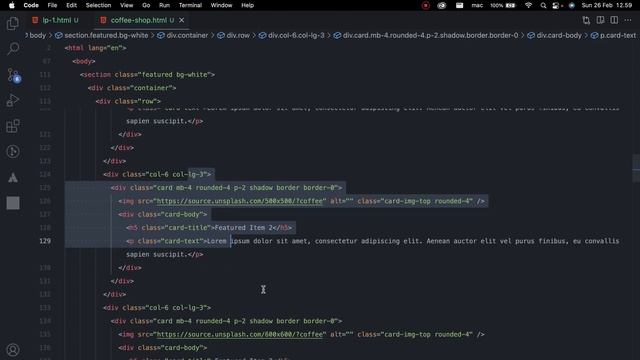Open the Window menu

coord(221,5)
